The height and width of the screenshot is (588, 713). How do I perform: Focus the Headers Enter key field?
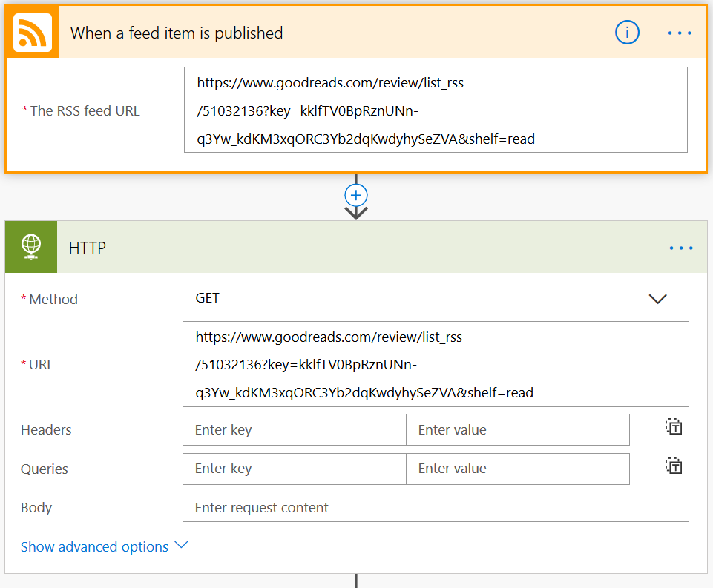[295, 429]
